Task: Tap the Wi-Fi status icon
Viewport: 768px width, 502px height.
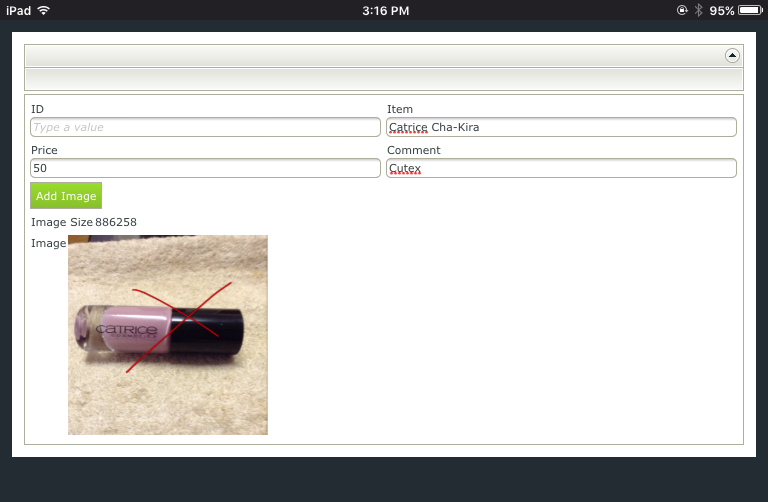Action: (44, 10)
